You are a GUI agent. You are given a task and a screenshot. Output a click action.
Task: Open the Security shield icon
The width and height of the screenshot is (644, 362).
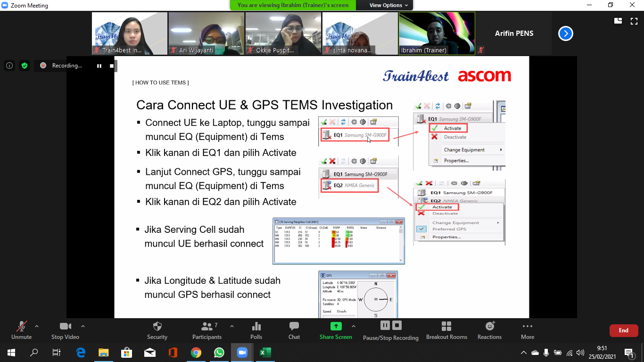[x=157, y=326]
